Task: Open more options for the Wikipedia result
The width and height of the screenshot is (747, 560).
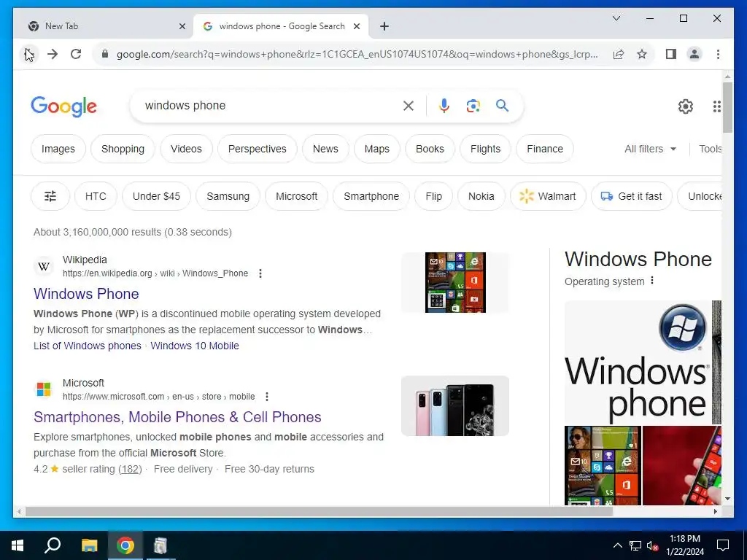Action: 260,273
